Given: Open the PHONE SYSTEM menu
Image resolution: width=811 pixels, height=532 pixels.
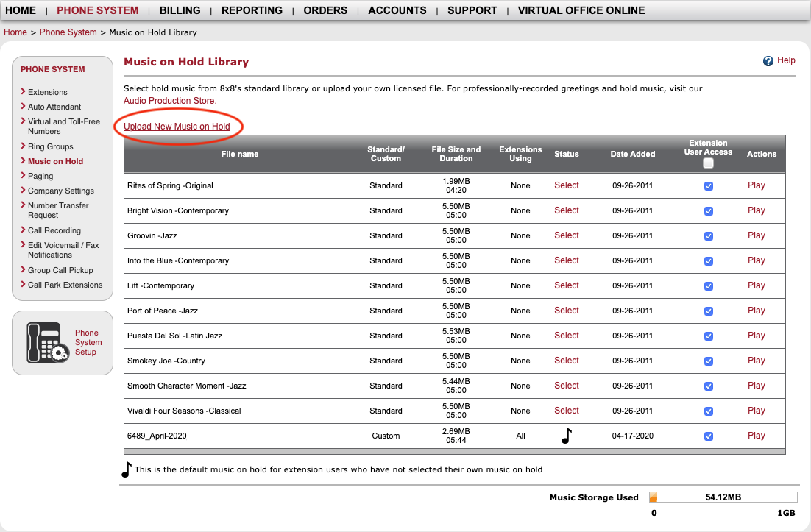Looking at the screenshot, I should pyautogui.click(x=98, y=10).
